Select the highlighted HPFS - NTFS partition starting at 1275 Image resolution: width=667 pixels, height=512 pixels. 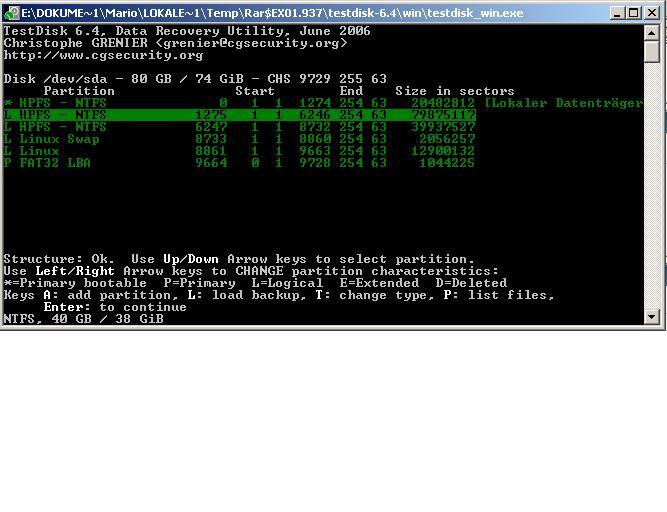(x=238, y=115)
